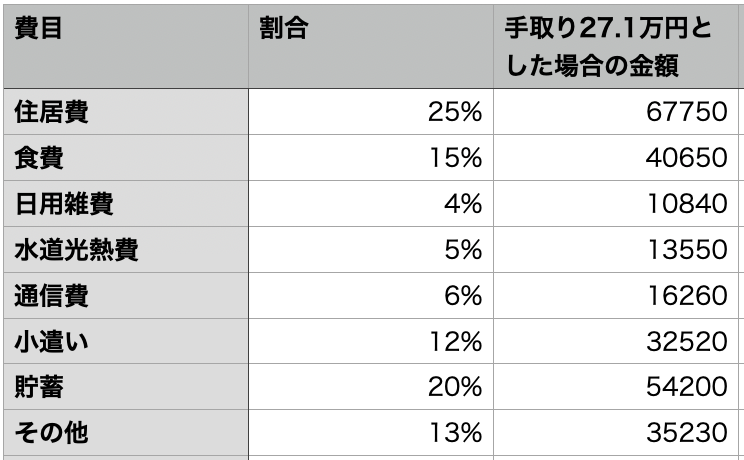Select the 食費 row label
This screenshot has width=744, height=460.
(x=126, y=158)
